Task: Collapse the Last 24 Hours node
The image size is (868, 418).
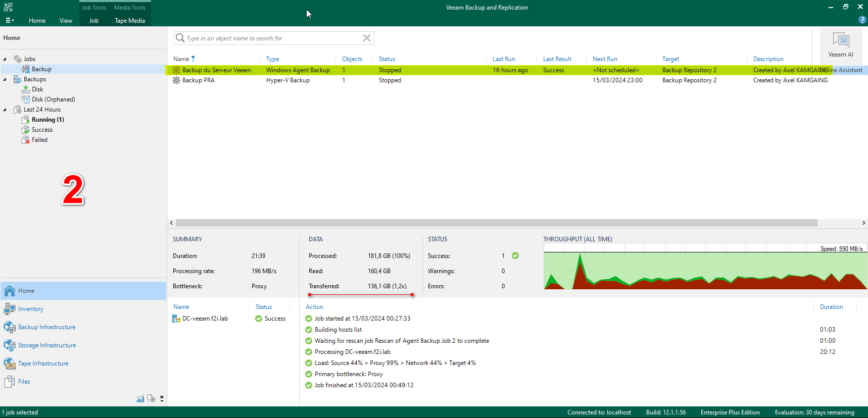Action: tap(5, 110)
